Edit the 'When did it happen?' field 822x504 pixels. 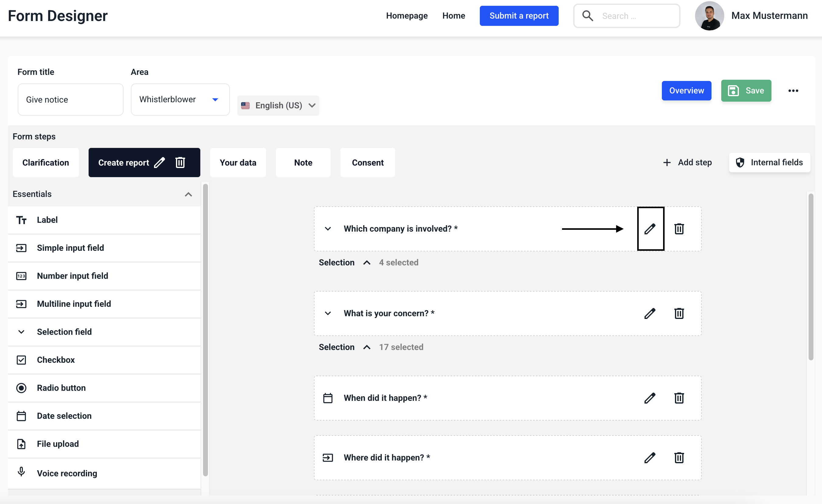[x=650, y=398]
